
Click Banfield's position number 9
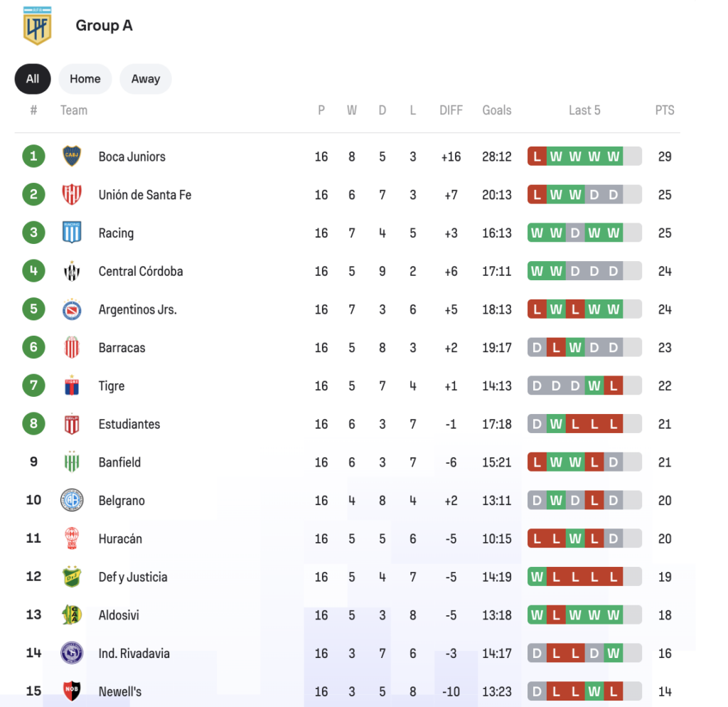[x=33, y=462]
